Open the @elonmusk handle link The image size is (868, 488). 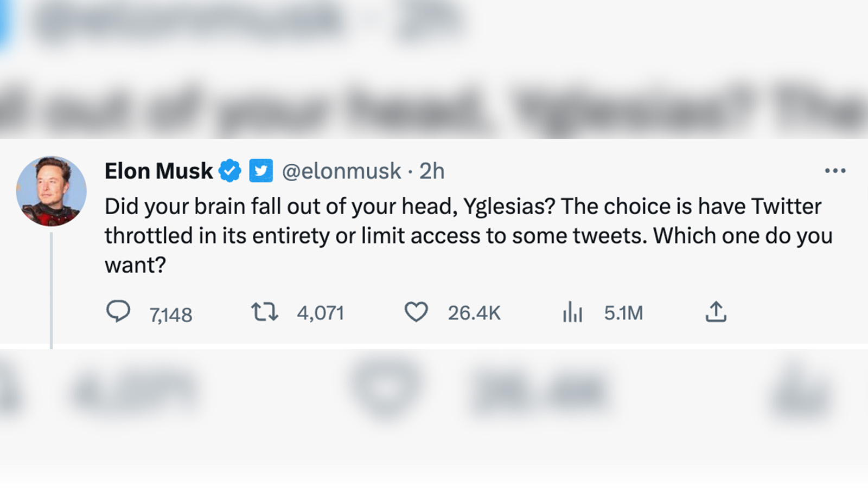tap(341, 171)
